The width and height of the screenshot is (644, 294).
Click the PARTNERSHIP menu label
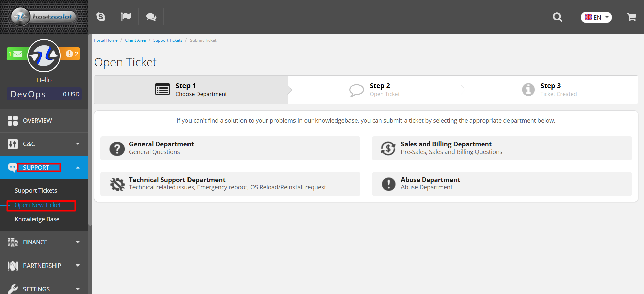42,266
